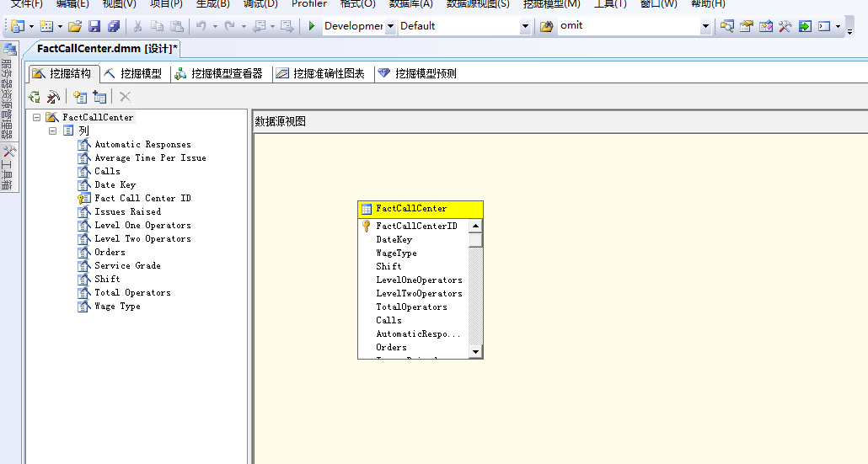The height and width of the screenshot is (464, 868).
Task: Click the Process mining structure icon
Action: 35,98
